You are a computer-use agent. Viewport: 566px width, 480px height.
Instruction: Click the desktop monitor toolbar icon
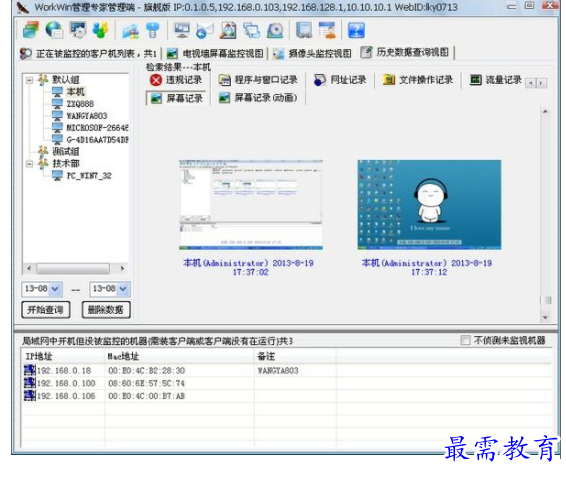coord(182,30)
